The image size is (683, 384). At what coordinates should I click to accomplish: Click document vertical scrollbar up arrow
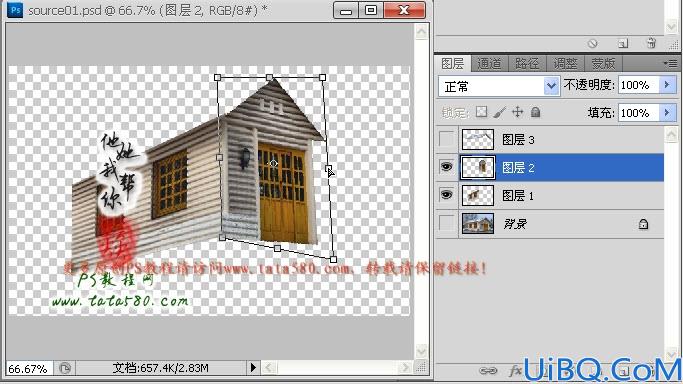(x=421, y=31)
